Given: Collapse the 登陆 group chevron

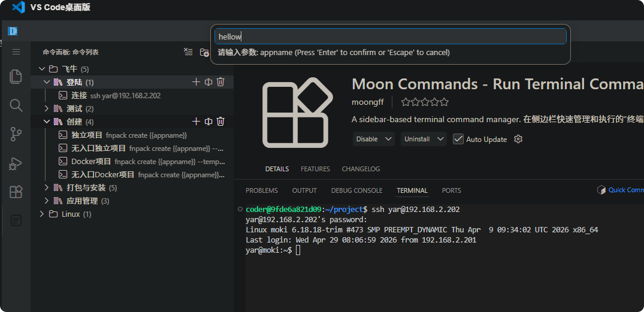Looking at the screenshot, I should 46,82.
